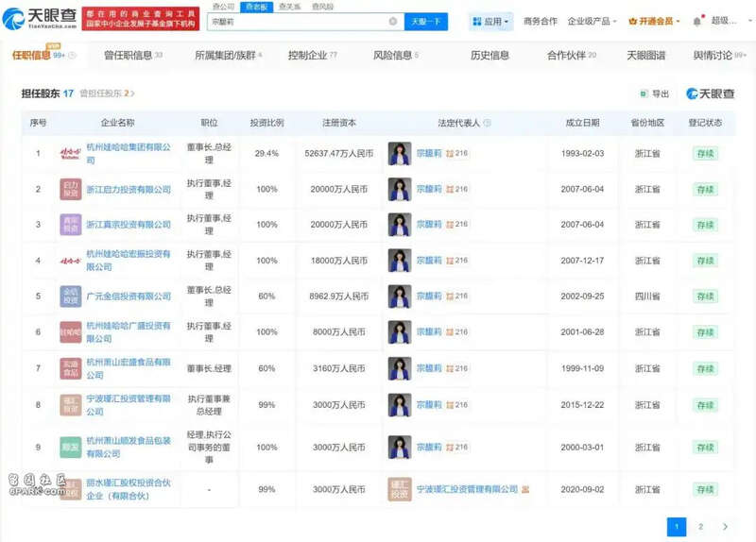Open the 应用 dropdown menu
This screenshot has width=756, height=542.
pyautogui.click(x=492, y=21)
